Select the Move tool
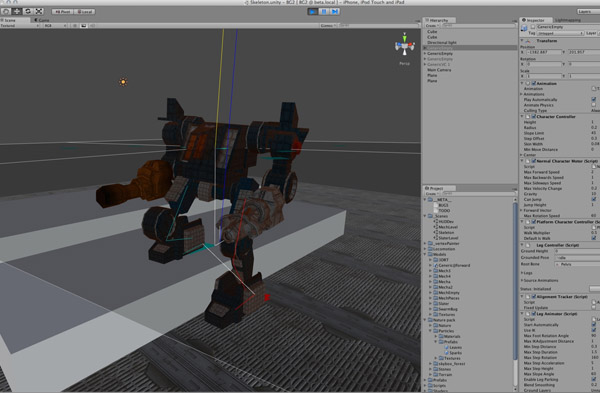The width and height of the screenshot is (600, 393). tap(17, 11)
